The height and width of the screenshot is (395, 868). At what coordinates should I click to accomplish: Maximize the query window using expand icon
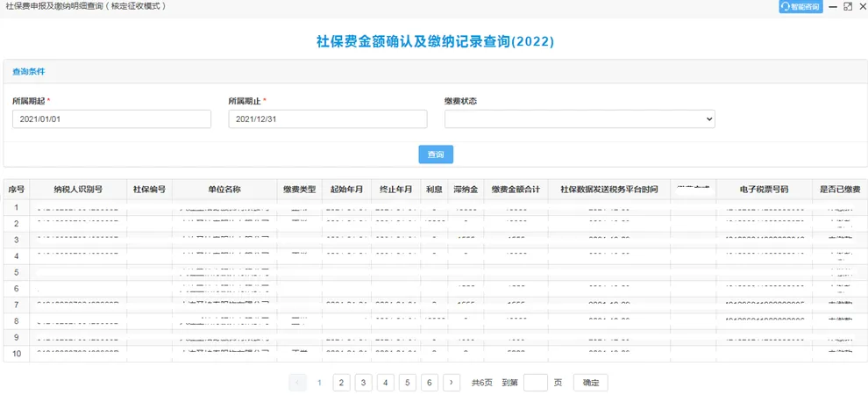click(x=848, y=7)
